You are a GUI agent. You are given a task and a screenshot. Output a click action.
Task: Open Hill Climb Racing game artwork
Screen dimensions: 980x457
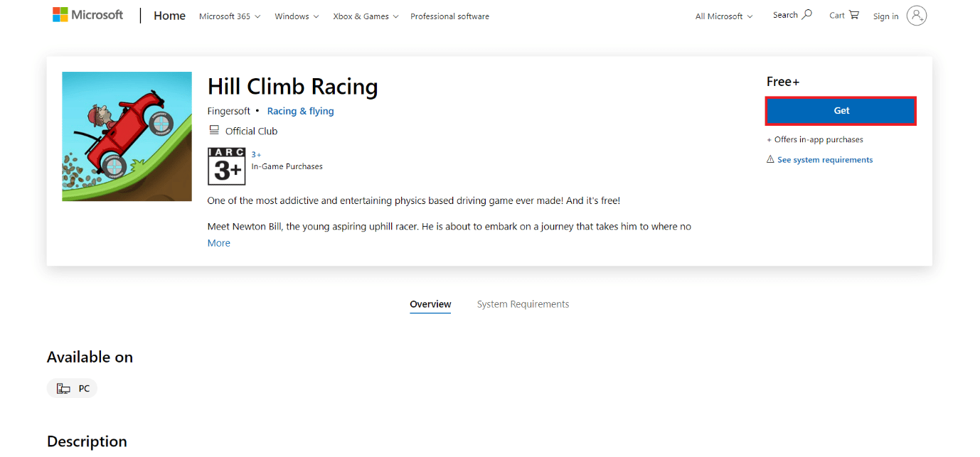click(127, 136)
